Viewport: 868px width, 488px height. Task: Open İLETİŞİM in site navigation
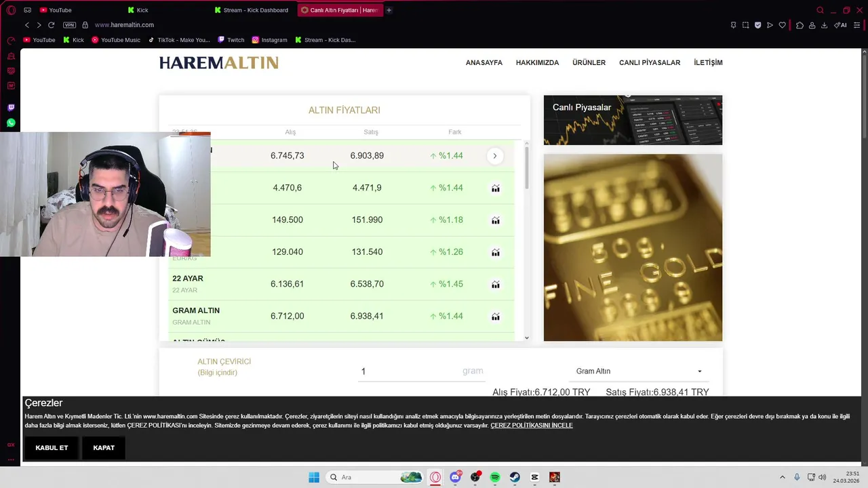coord(708,62)
